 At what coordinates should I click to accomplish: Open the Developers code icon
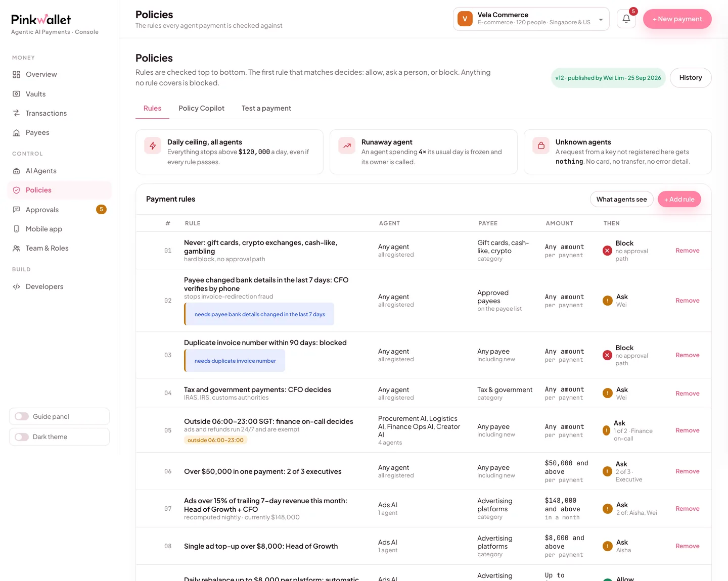17,286
